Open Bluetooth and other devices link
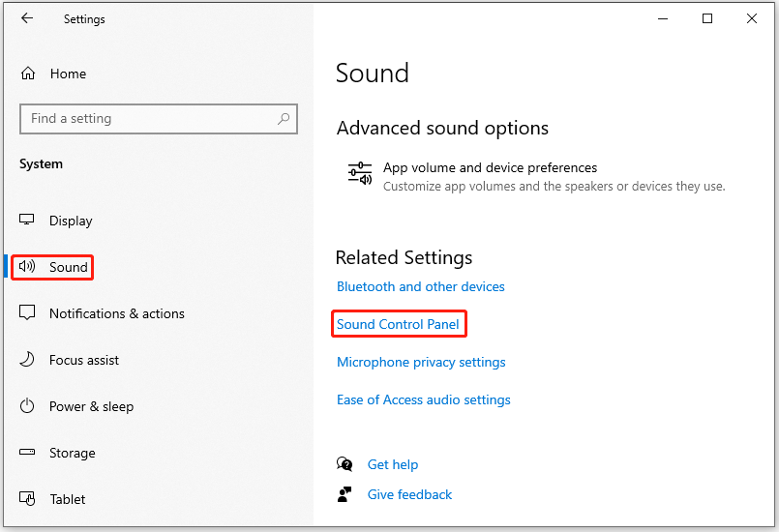 click(420, 286)
